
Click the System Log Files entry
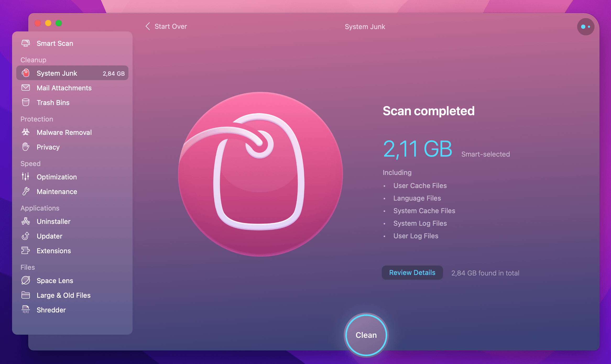coord(420,223)
